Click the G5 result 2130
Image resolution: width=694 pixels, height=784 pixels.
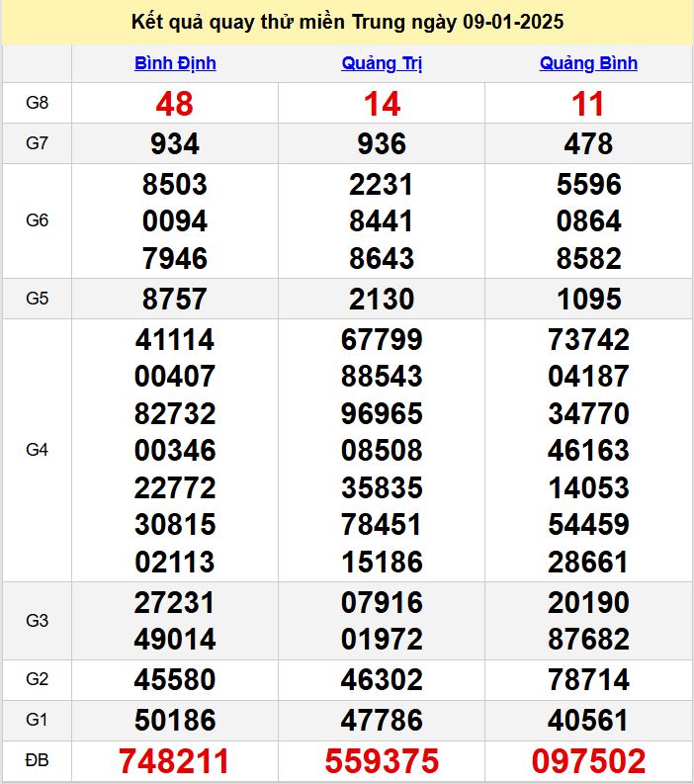382,299
